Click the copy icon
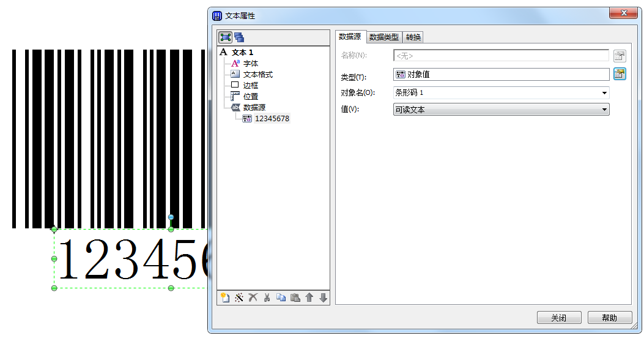The image size is (644, 341). point(281,298)
